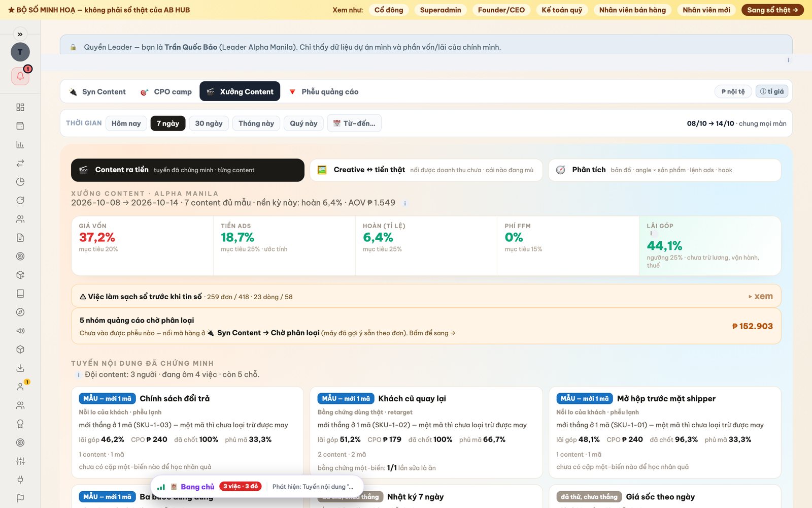View as Cổ đông role
Image resolution: width=812 pixels, height=508 pixels.
coord(389,10)
